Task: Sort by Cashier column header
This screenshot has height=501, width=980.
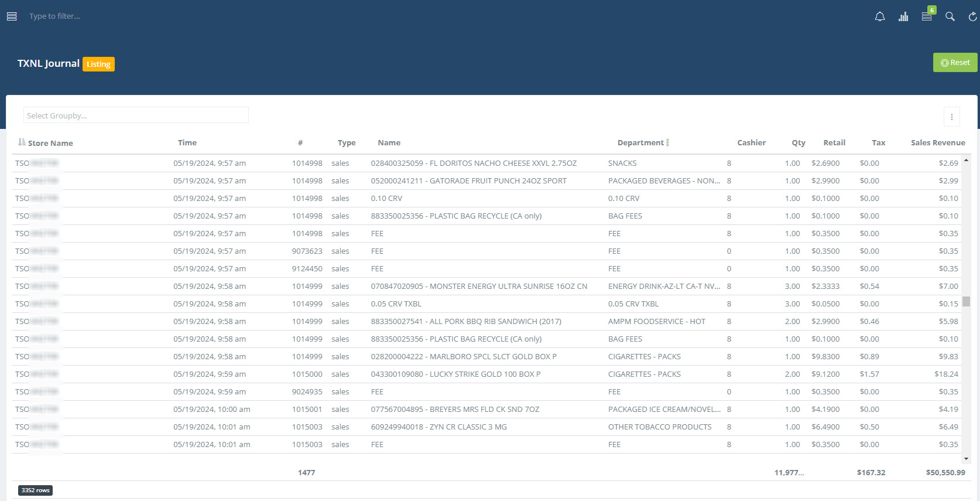Action: [752, 142]
